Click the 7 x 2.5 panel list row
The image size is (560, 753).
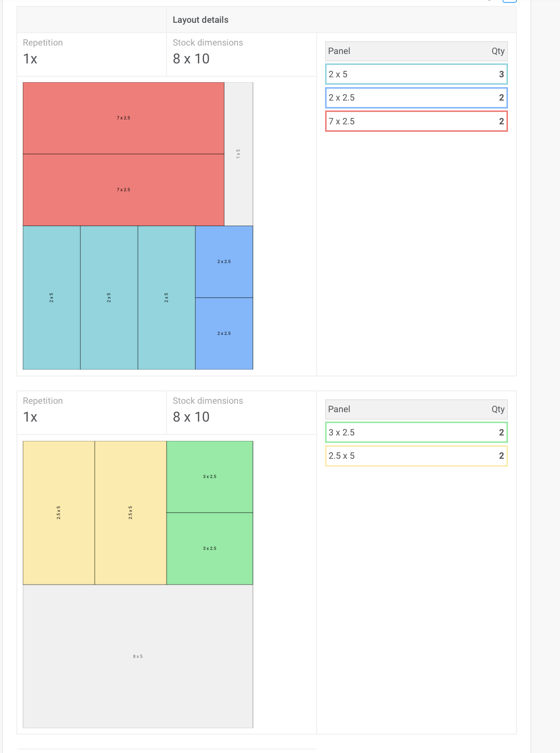pos(416,121)
